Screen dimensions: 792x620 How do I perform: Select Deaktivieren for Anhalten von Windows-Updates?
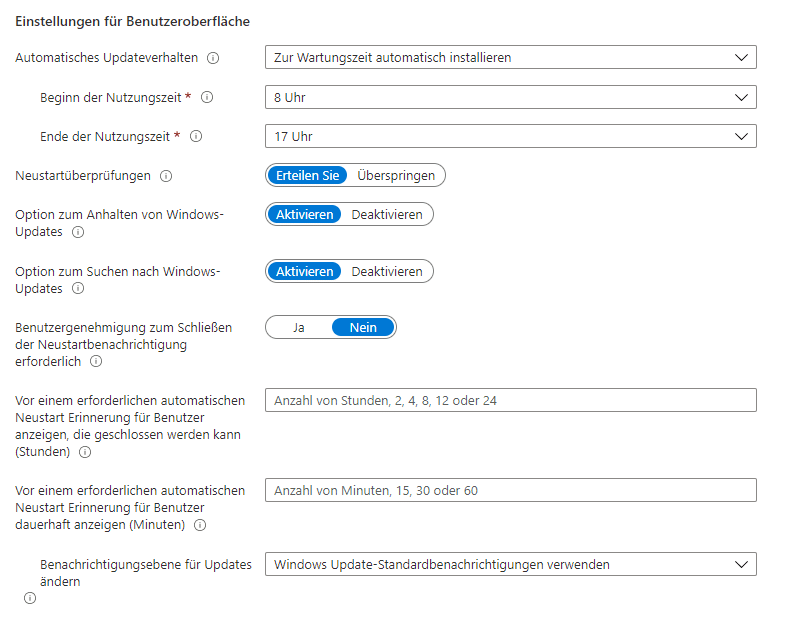pos(386,214)
